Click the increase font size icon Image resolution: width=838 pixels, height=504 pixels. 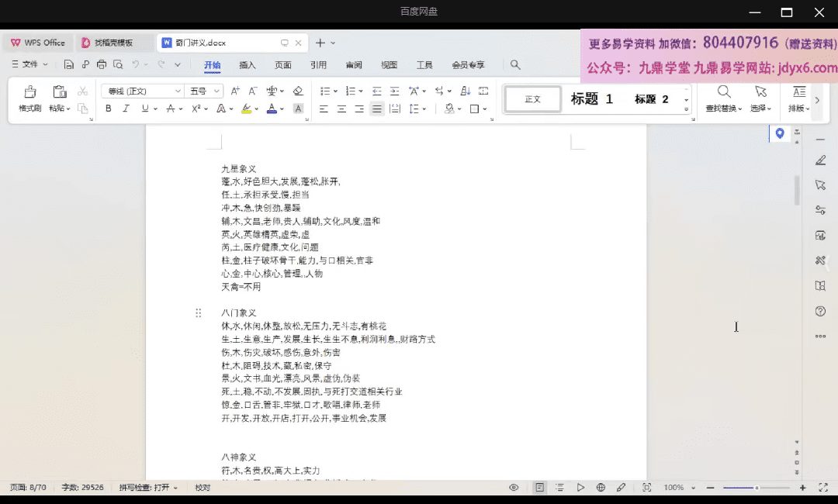235,91
